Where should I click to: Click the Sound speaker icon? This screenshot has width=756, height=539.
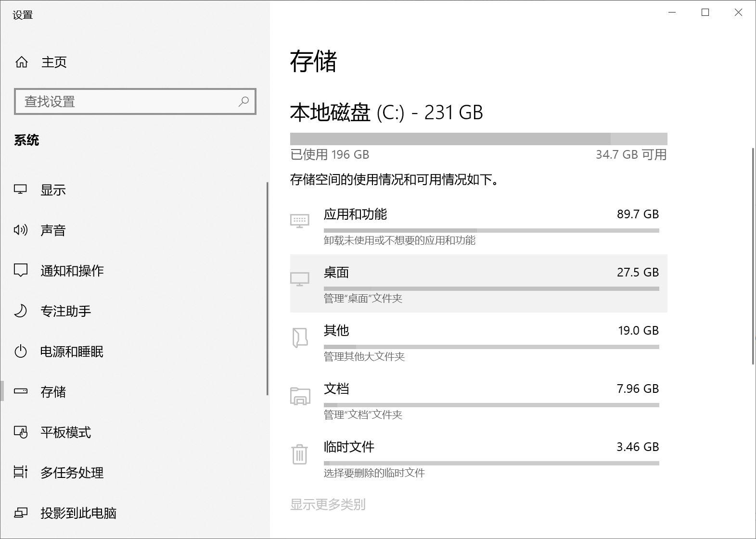20,230
